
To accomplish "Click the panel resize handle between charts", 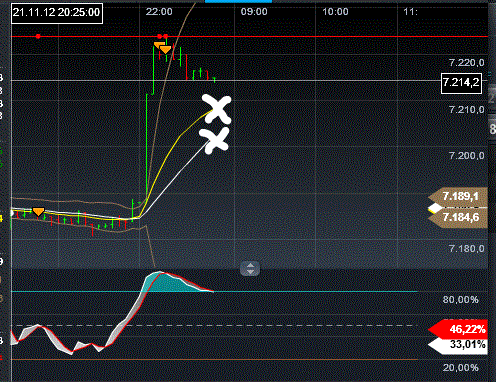I will tap(250, 268).
